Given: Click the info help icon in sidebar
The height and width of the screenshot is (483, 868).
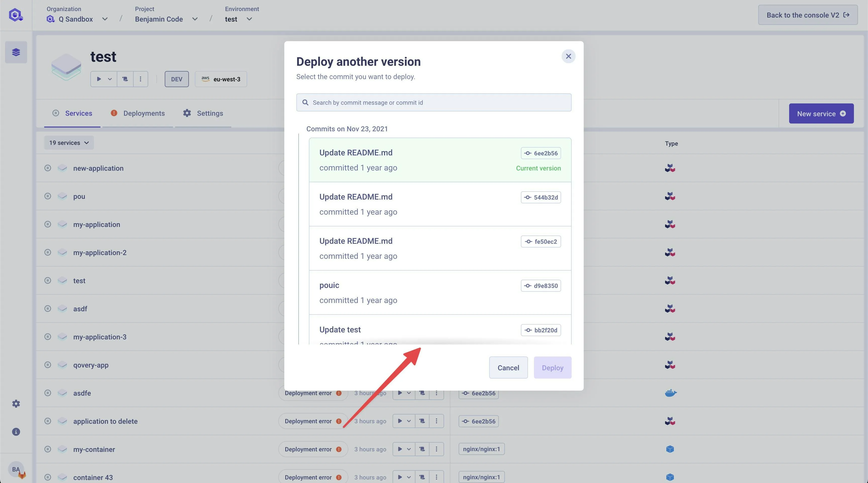Looking at the screenshot, I should pos(16,432).
